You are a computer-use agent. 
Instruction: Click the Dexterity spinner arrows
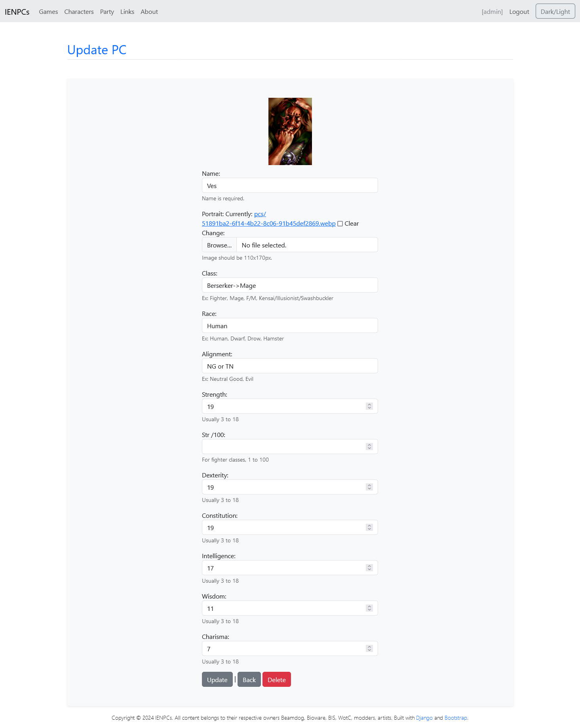click(369, 487)
